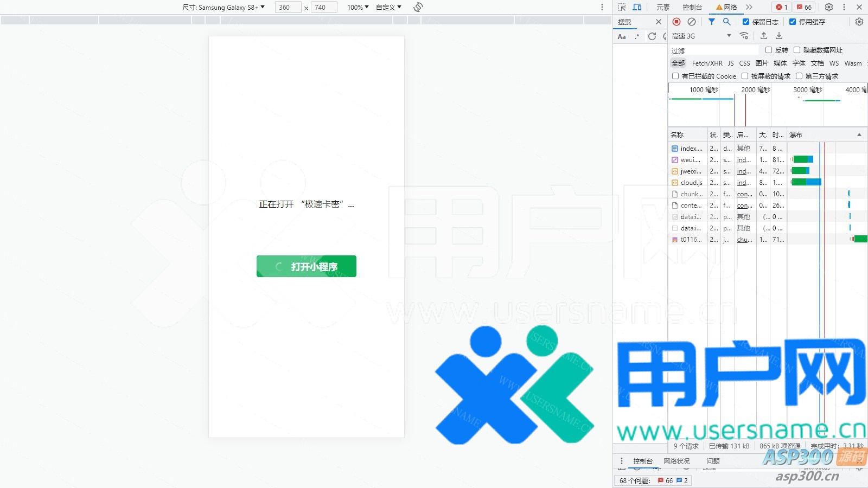Open device toolbar three-dot options menu

click(602, 7)
